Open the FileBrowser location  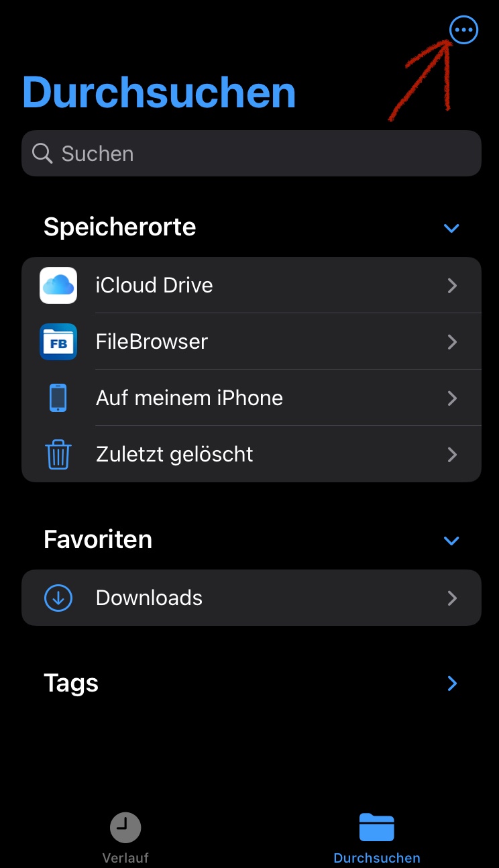click(x=268, y=341)
